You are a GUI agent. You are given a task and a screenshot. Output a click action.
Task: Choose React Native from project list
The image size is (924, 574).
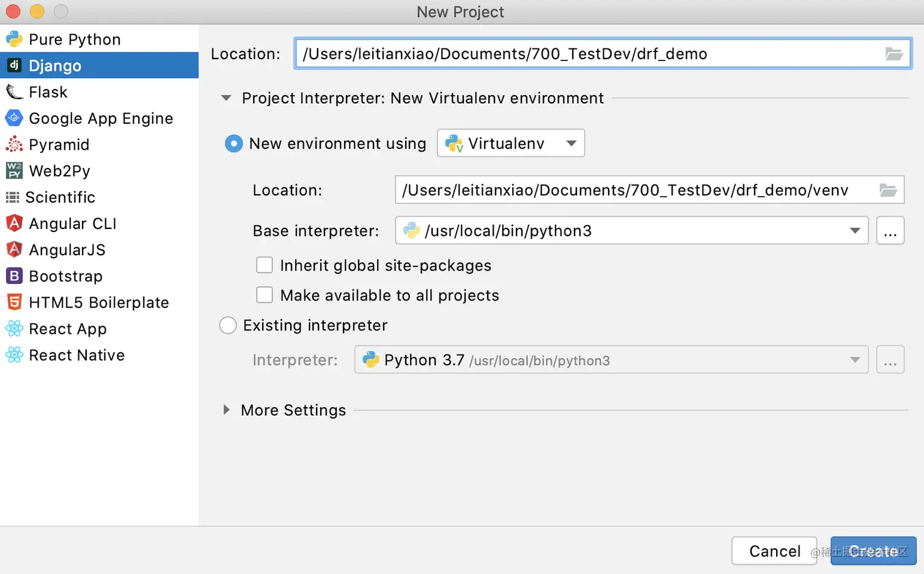pos(76,355)
